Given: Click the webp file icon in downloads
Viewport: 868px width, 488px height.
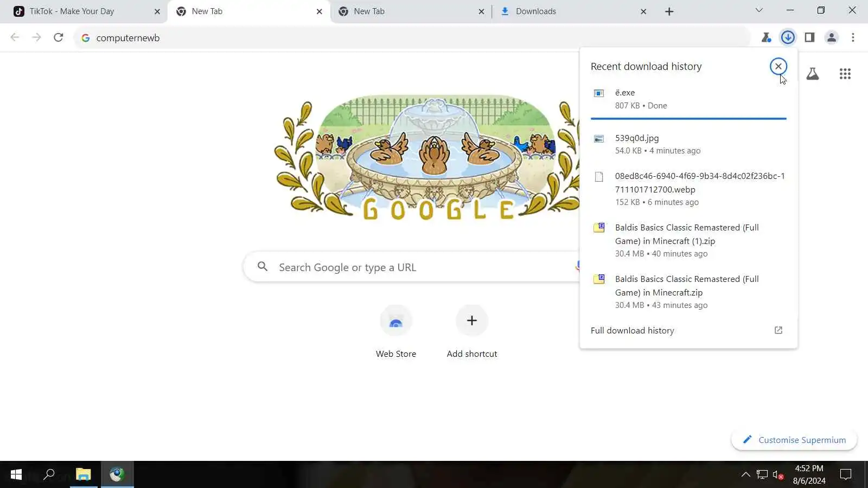Looking at the screenshot, I should [599, 177].
